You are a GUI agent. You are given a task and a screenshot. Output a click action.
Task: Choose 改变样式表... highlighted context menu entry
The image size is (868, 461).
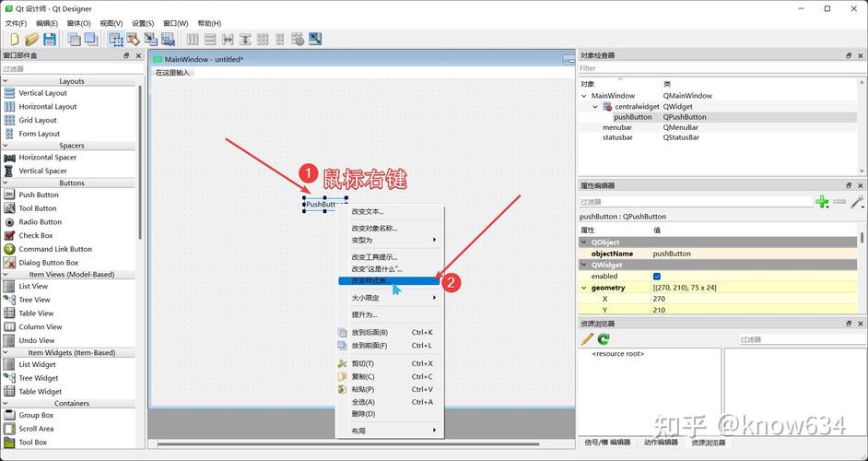pos(391,281)
